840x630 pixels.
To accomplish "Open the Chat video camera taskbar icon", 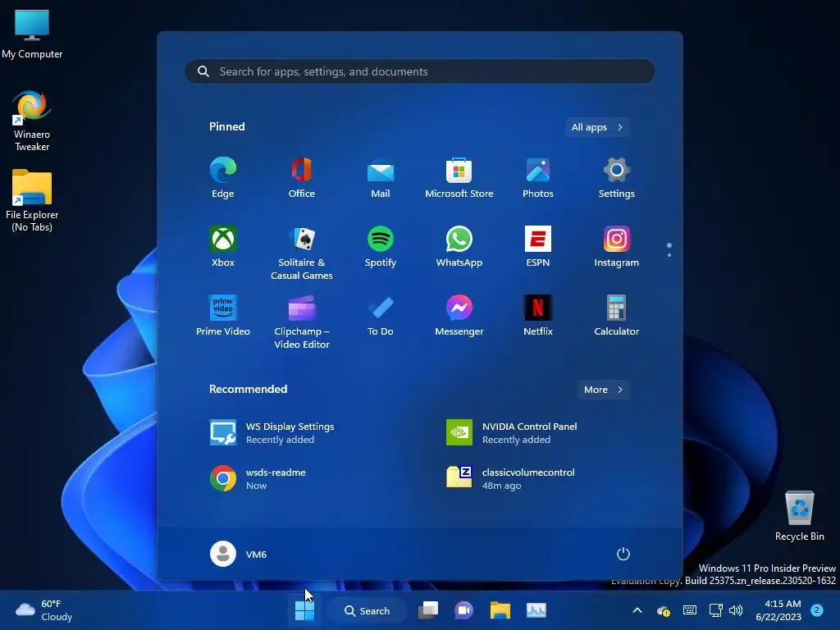I will [x=464, y=610].
